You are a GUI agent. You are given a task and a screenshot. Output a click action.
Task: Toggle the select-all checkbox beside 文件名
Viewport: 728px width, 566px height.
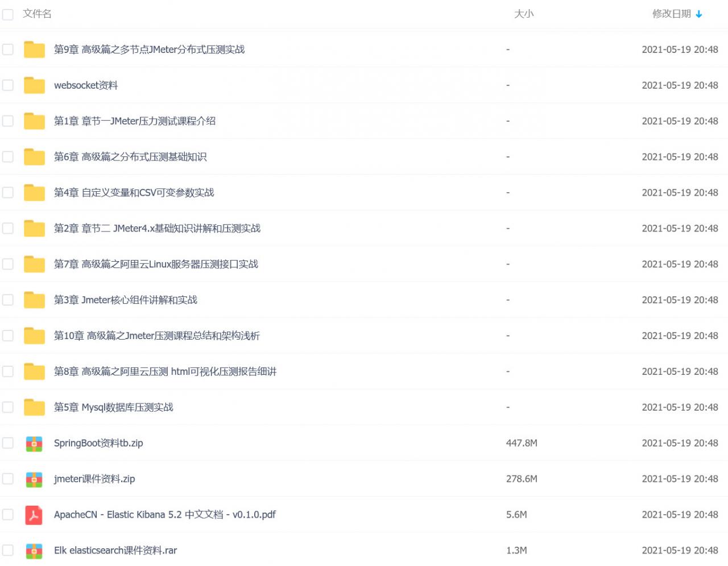coord(7,14)
